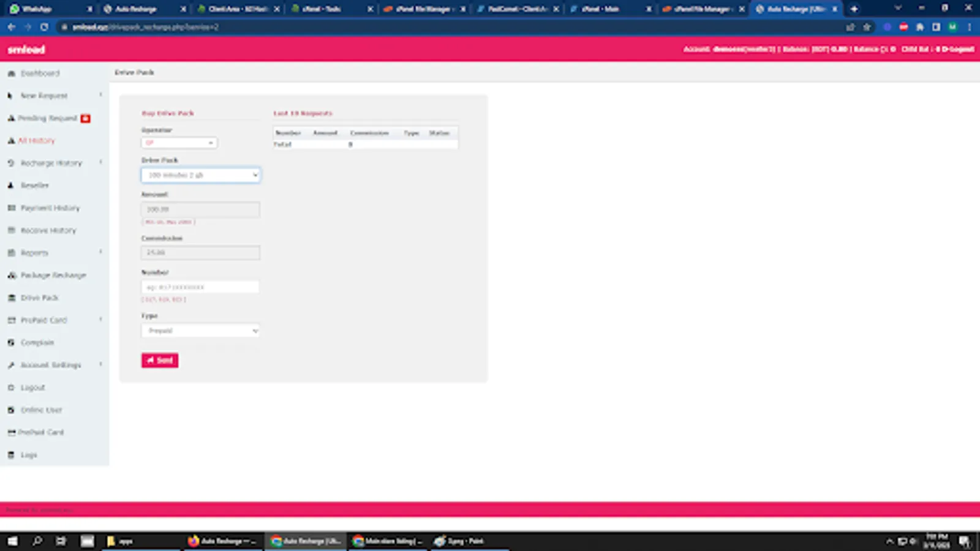Open a new browser tab
This screenshot has width=980, height=551.
854,9
